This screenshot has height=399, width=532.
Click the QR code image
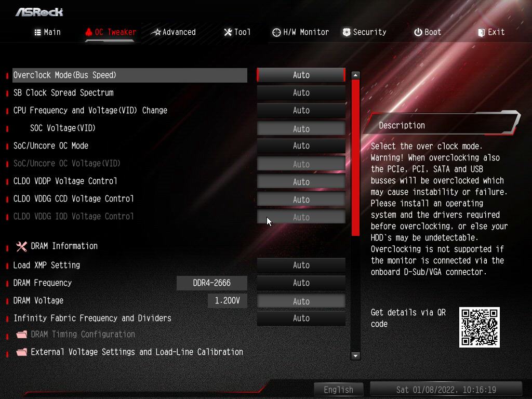(479, 327)
